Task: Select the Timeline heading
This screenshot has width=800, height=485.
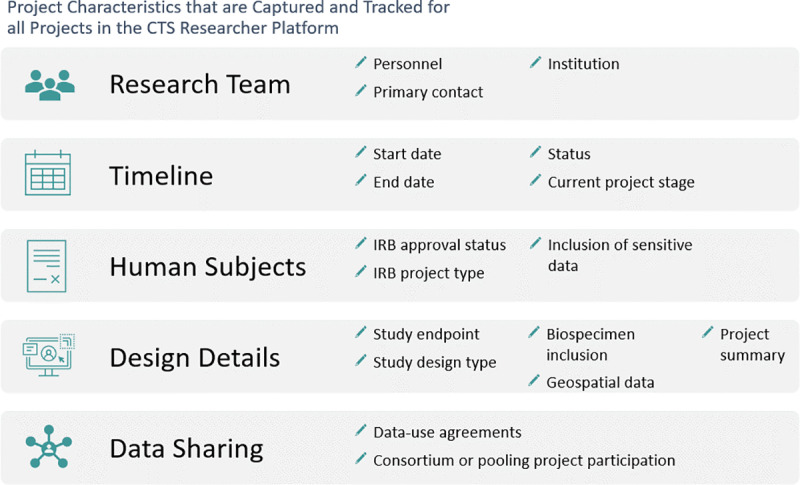Action: tap(161, 176)
